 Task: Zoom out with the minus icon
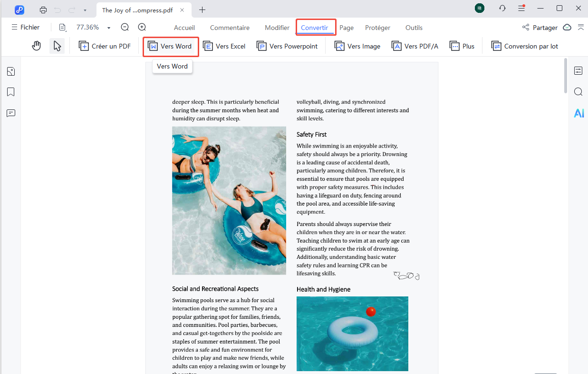pyautogui.click(x=125, y=28)
